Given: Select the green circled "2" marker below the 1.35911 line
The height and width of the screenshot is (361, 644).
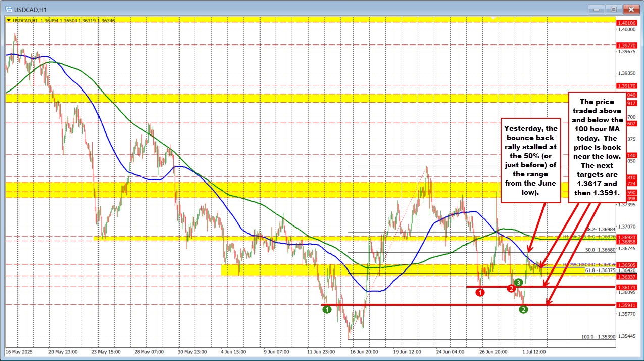Looking at the screenshot, I should tap(523, 309).
